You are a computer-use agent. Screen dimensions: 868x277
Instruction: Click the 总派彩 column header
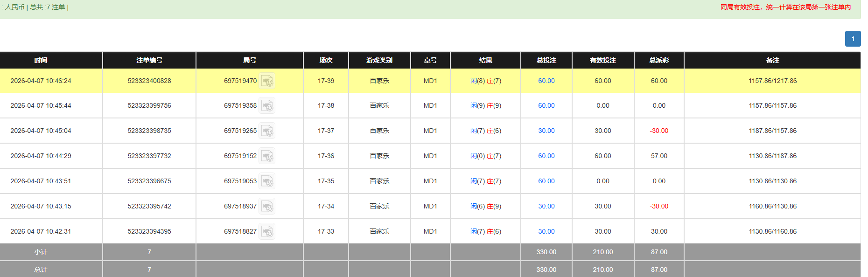click(x=659, y=60)
